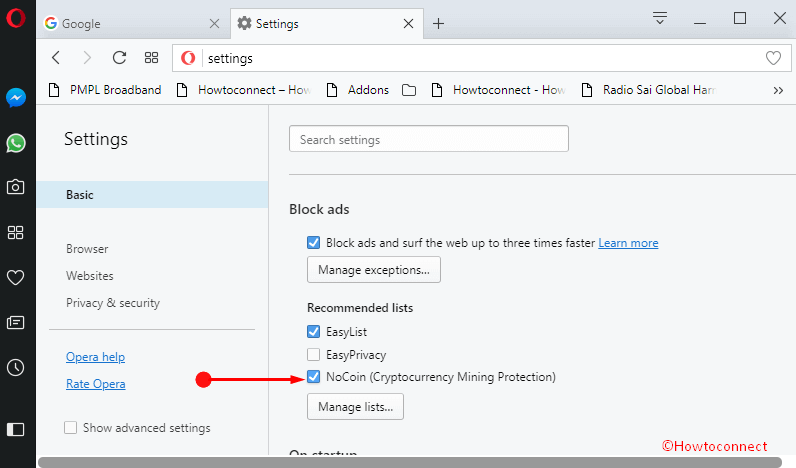Open the first Howtoconnect bookmark
Viewport: 796px width, 468px height.
click(244, 90)
